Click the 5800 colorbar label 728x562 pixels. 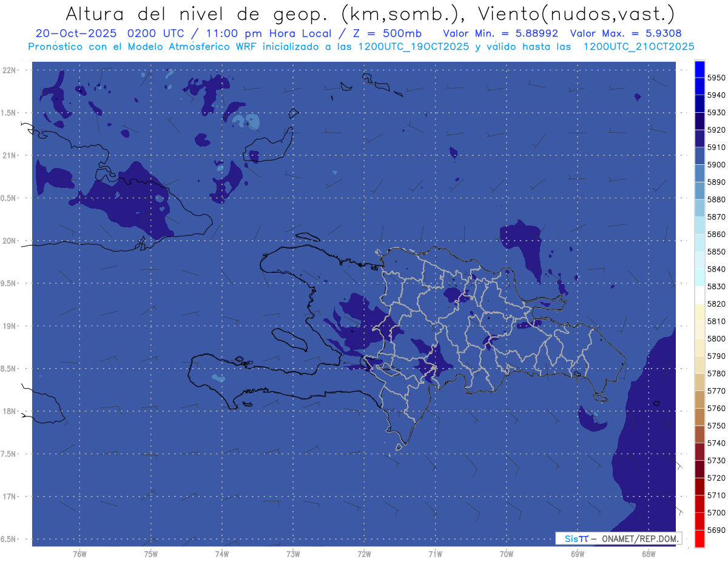point(716,338)
